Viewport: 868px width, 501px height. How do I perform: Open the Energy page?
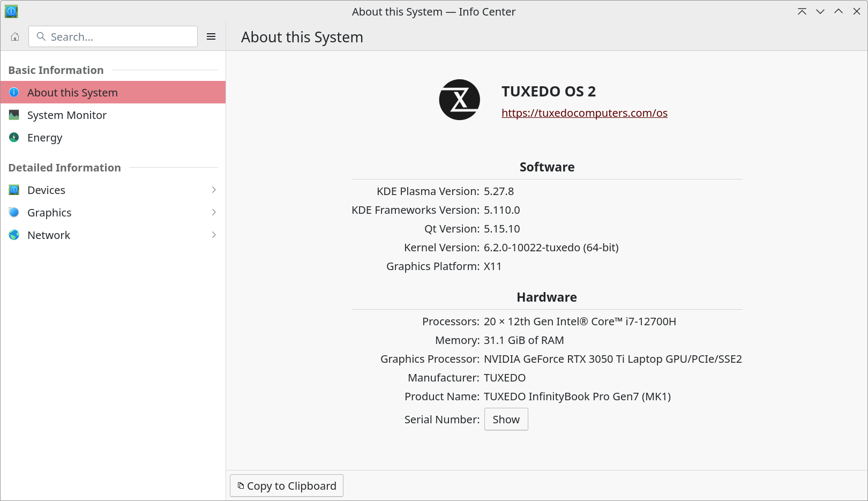pos(113,137)
